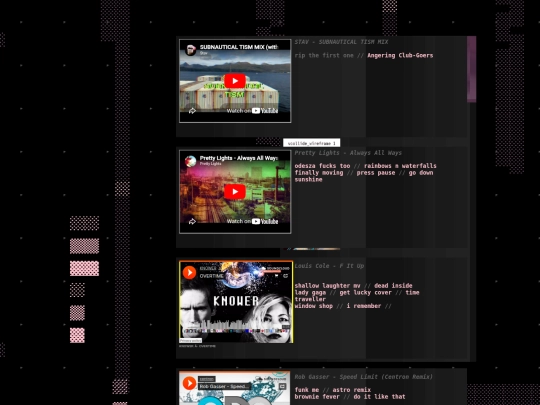Click the STAV - SUBNAUTICAL TISM MIX heading
Image resolution: width=540 pixels, height=405 pixels.
[x=341, y=42]
